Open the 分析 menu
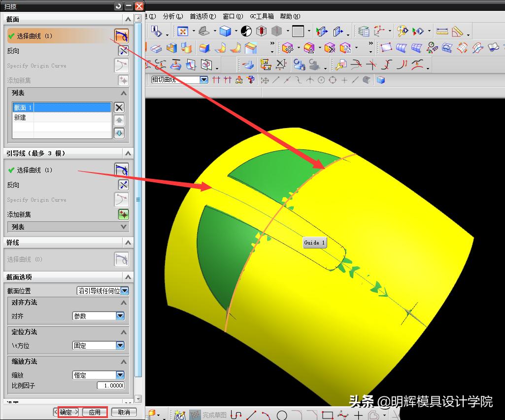505x420 pixels. tap(172, 16)
